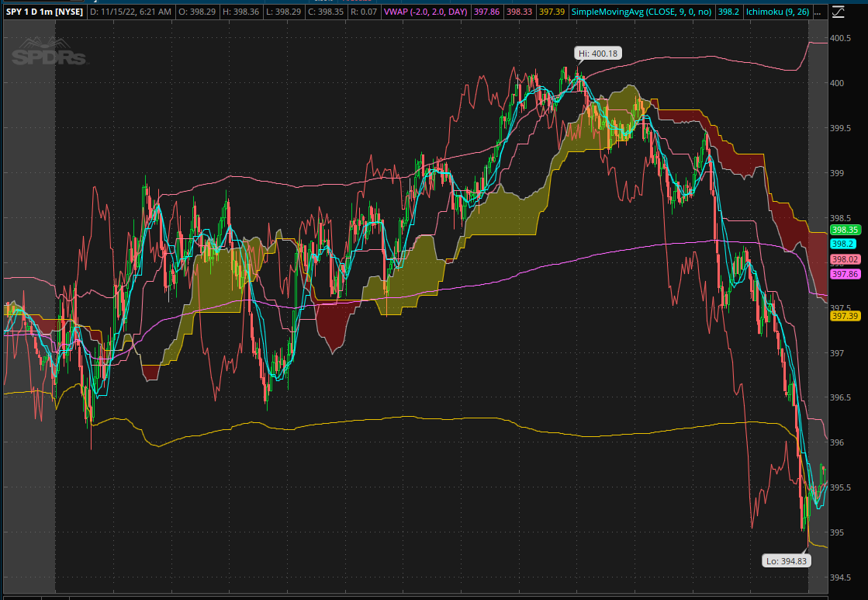This screenshot has width=868, height=600.
Task: Click the 399 level on the price axis
Action: pyautogui.click(x=837, y=173)
